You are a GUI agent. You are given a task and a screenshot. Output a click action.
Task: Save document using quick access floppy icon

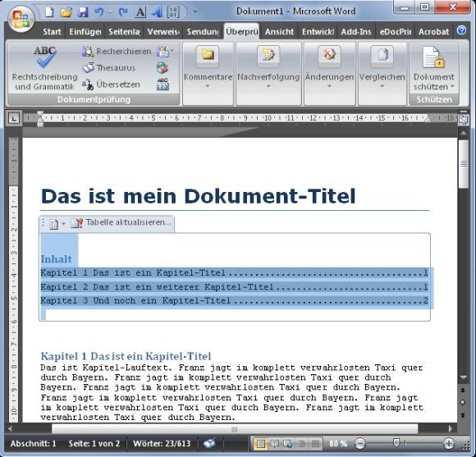click(x=83, y=12)
